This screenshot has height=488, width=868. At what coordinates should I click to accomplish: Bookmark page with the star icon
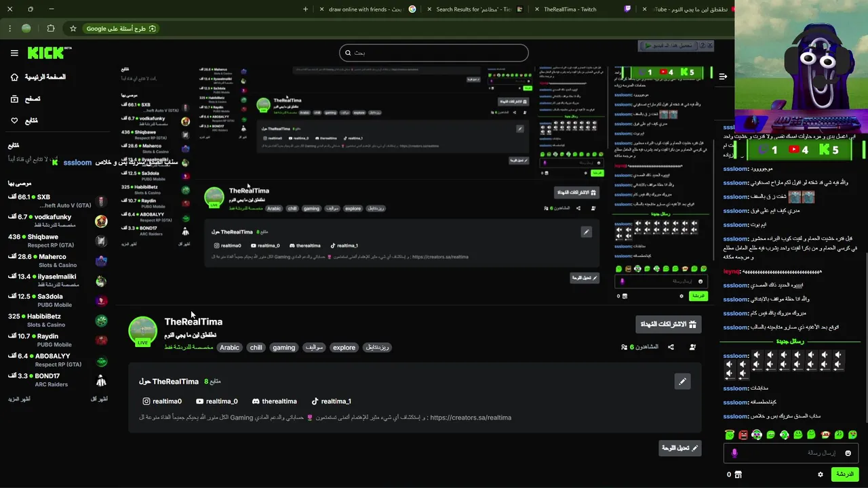(x=73, y=28)
